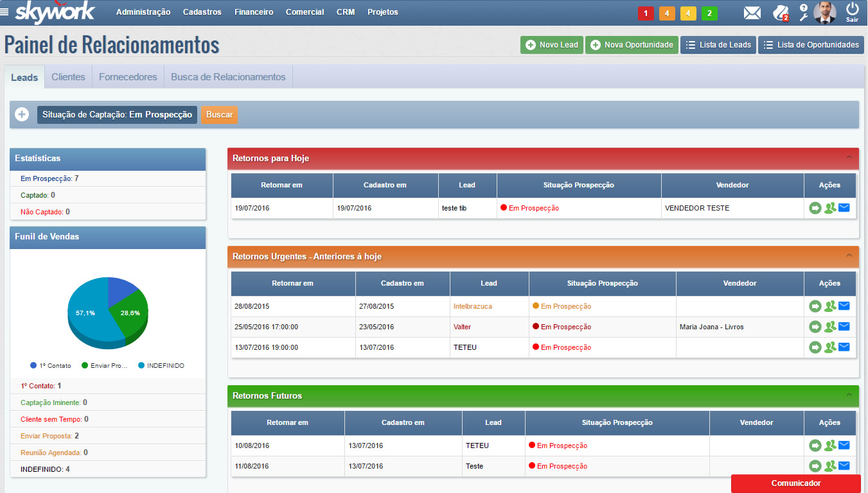Click the green arrow action for Intelbrazuca

815,306
